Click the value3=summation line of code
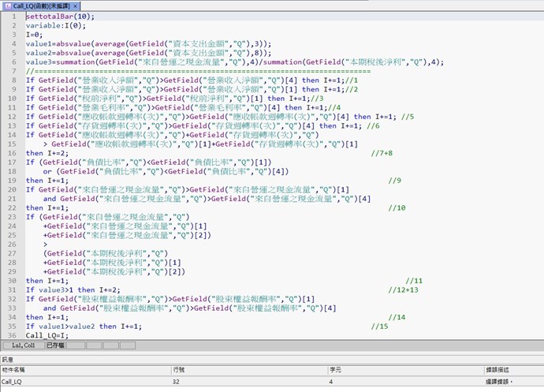544x392 pixels. click(158, 62)
